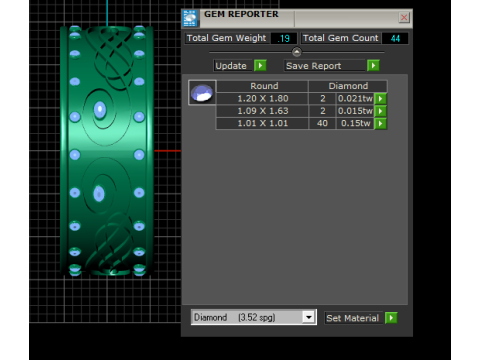Viewport: 480px width, 360px height.
Task: Click the Save Report button label
Action: tap(314, 66)
